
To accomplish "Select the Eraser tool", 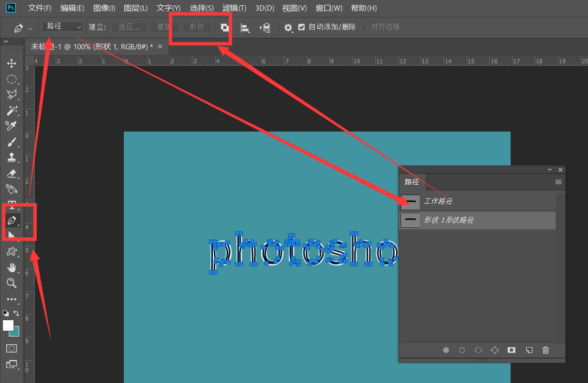I will [x=12, y=174].
